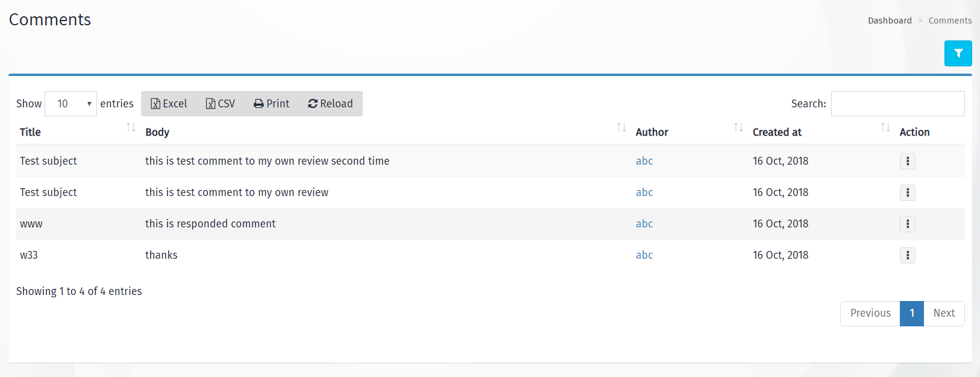Image resolution: width=980 pixels, height=377 pixels.
Task: Open author abc link in www row
Action: (x=644, y=224)
